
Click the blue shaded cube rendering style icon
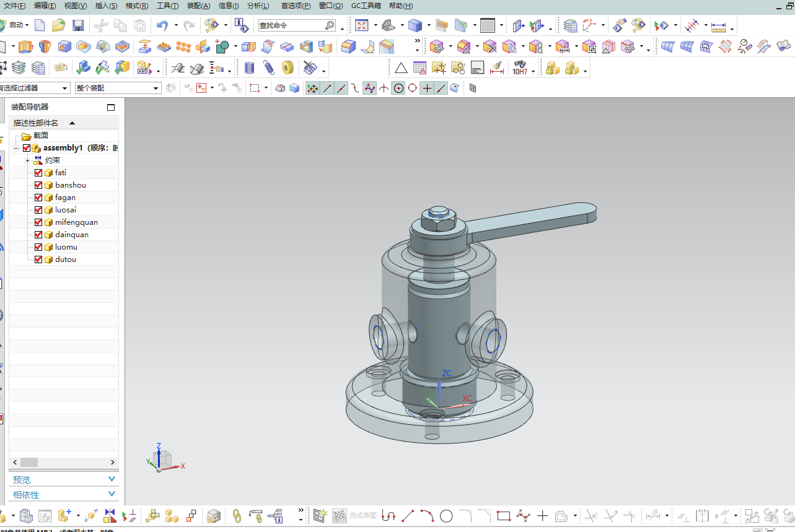click(415, 25)
